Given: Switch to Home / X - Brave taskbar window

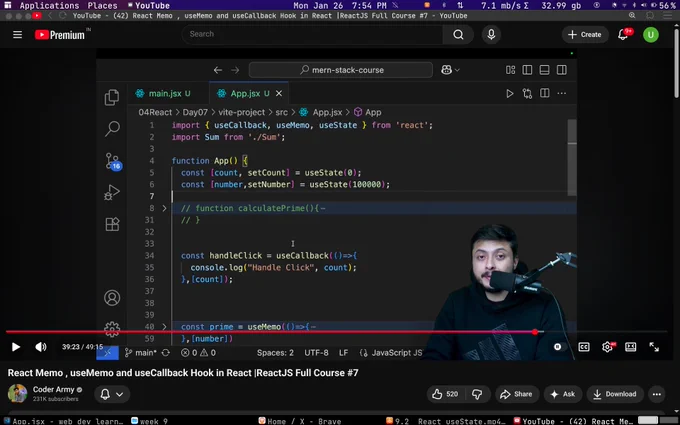Looking at the screenshot, I should [299, 421].
